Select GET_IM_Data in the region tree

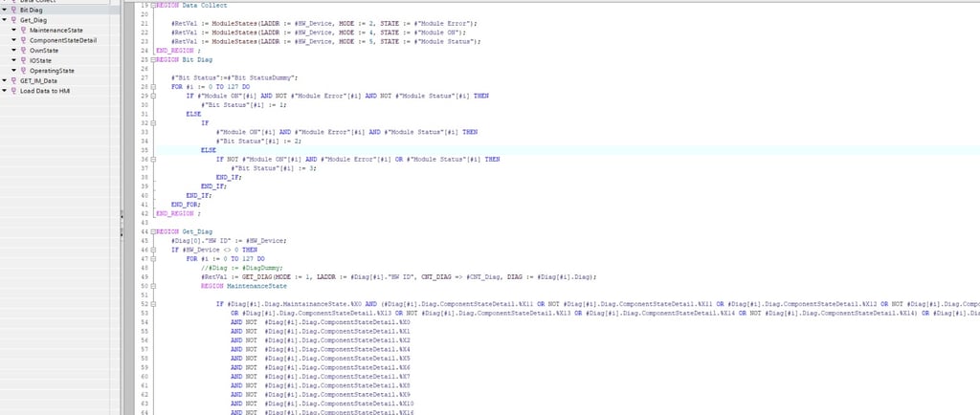pos(38,80)
